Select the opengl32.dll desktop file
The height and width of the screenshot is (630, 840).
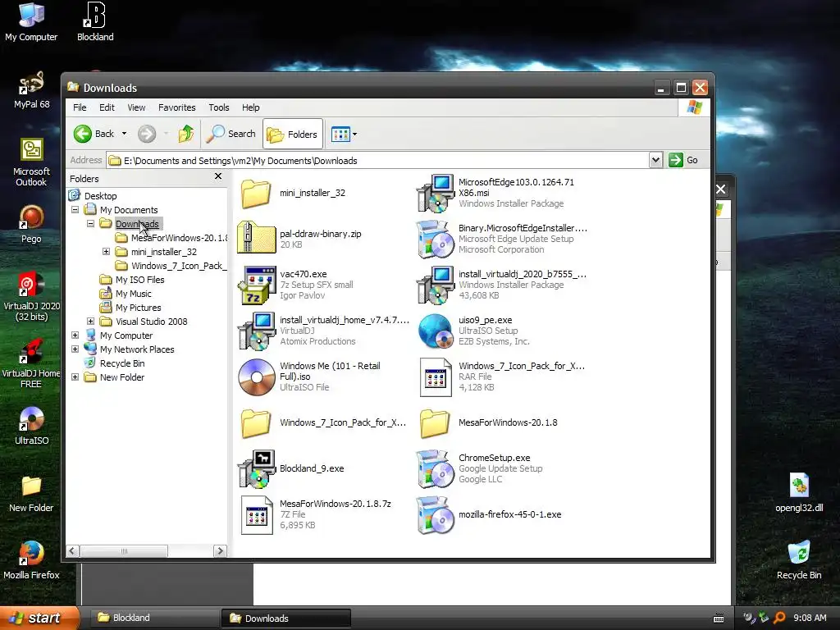point(799,493)
